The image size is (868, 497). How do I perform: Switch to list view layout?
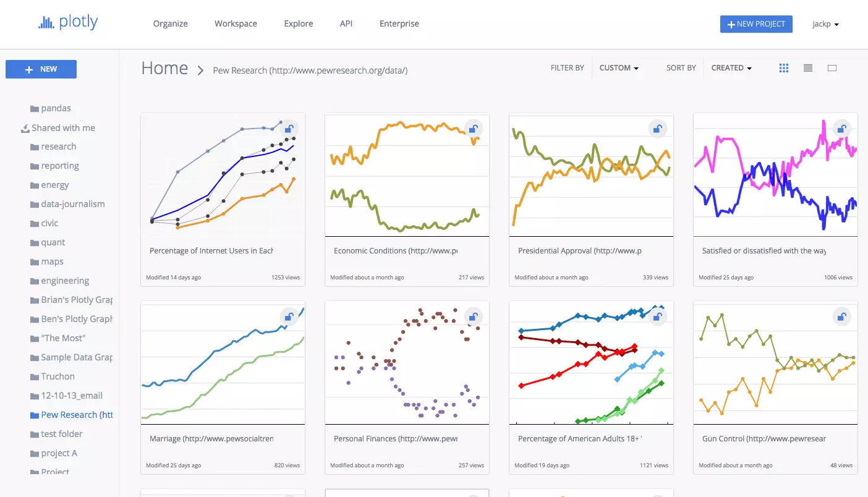[808, 68]
